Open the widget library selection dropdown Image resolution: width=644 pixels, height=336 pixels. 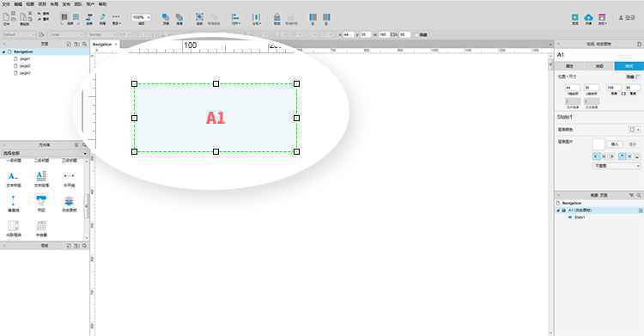tap(45, 154)
